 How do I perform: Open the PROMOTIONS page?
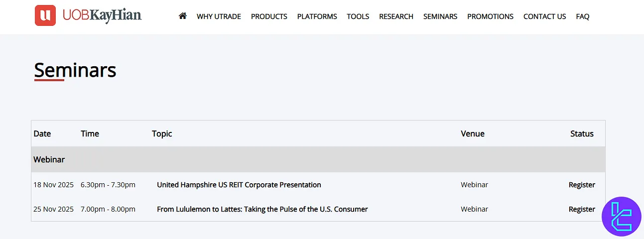(x=490, y=16)
